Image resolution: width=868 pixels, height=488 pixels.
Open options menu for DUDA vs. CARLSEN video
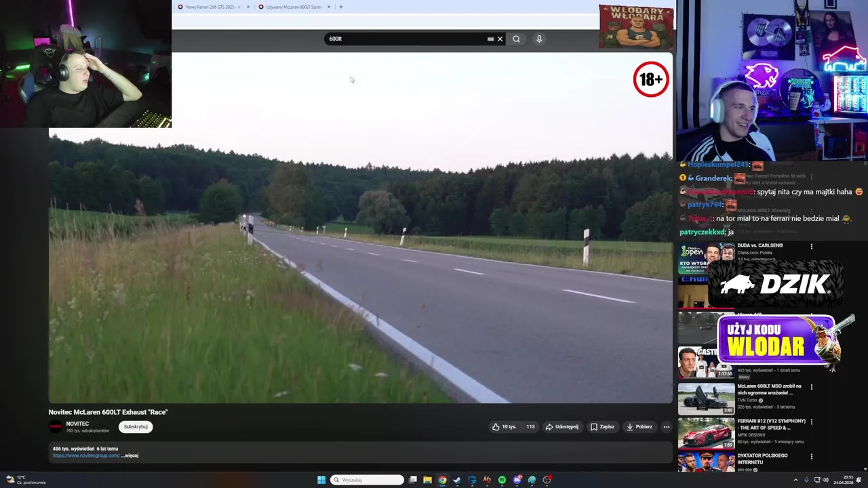pyautogui.click(x=812, y=246)
